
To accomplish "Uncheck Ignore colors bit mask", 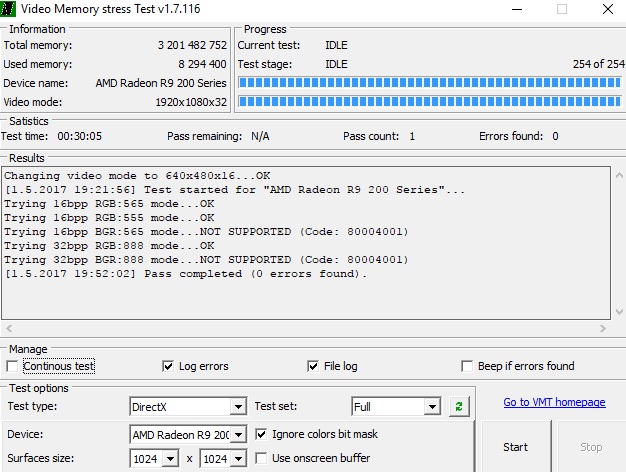I will click(x=261, y=434).
